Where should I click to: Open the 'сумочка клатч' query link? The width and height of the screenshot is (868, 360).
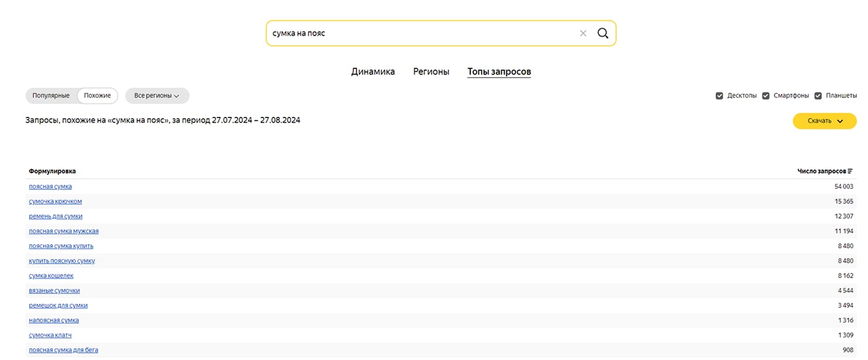(x=50, y=335)
